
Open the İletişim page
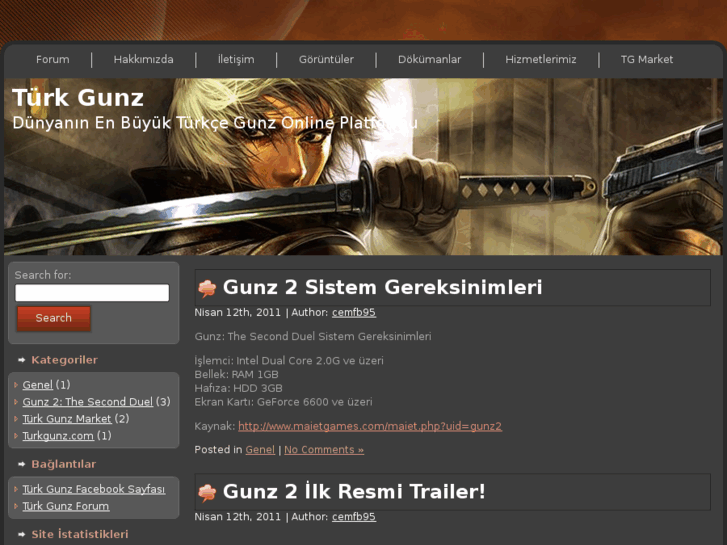(x=236, y=59)
